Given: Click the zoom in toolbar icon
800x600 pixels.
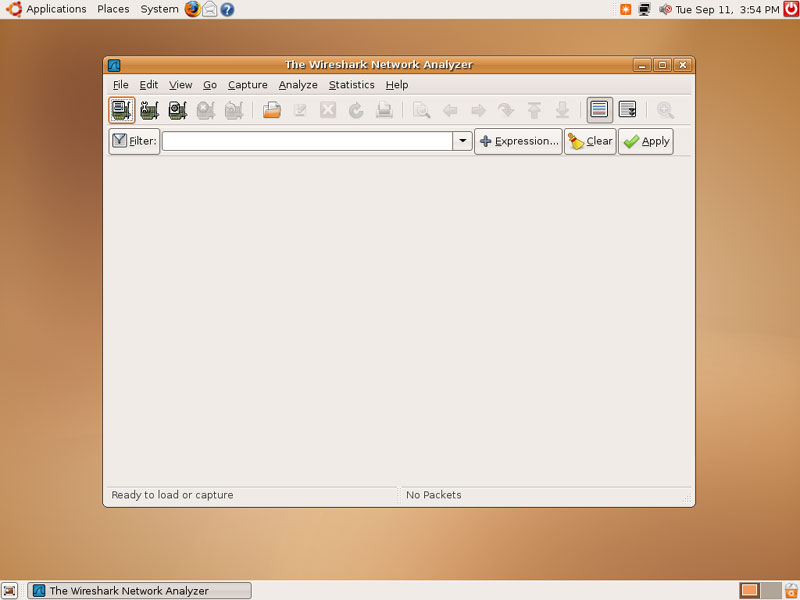Looking at the screenshot, I should click(x=665, y=110).
